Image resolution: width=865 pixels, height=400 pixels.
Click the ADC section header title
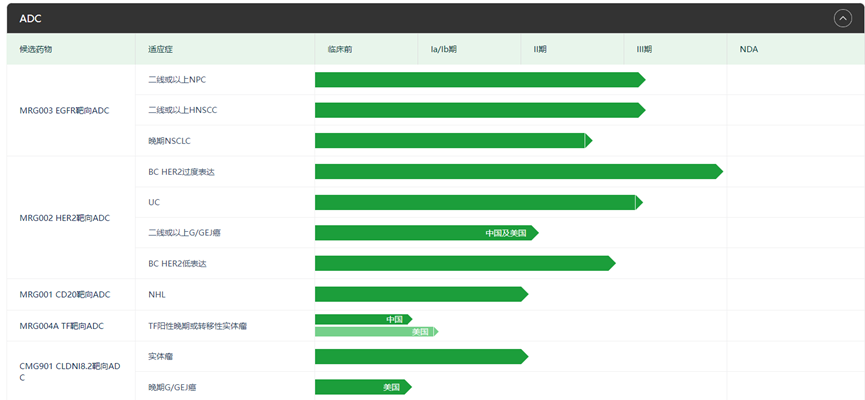(x=30, y=18)
